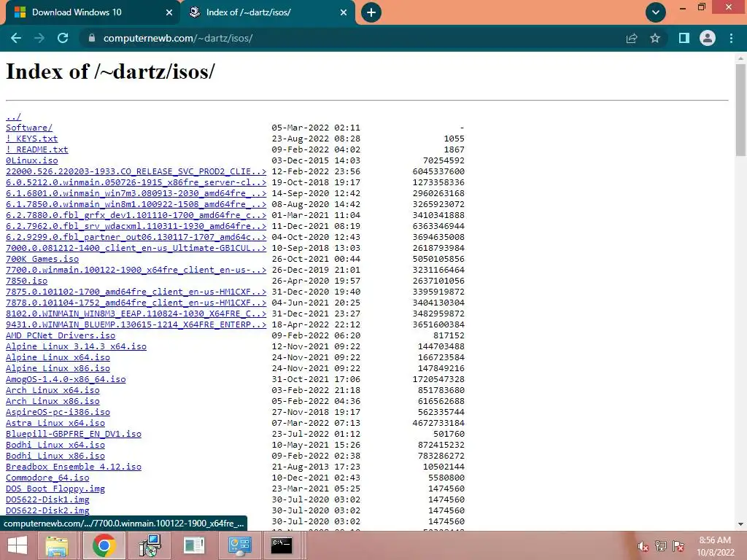The width and height of the screenshot is (747, 560).
Task: Click the 6.2.9299.0.fbl_partner_out06 link
Action: [x=136, y=237]
